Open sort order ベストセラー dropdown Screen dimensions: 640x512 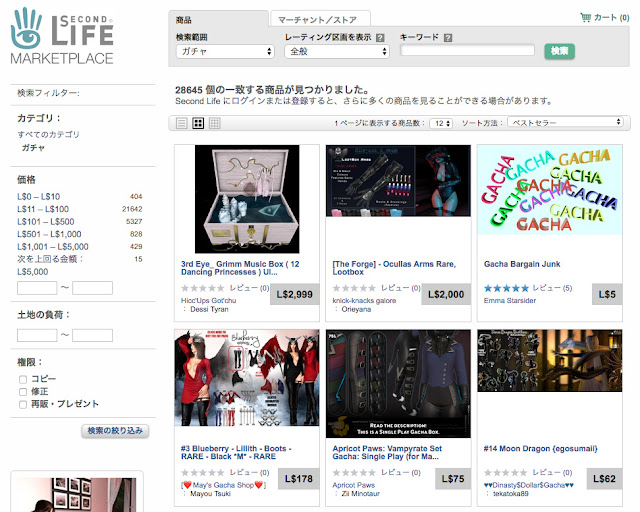click(x=565, y=122)
